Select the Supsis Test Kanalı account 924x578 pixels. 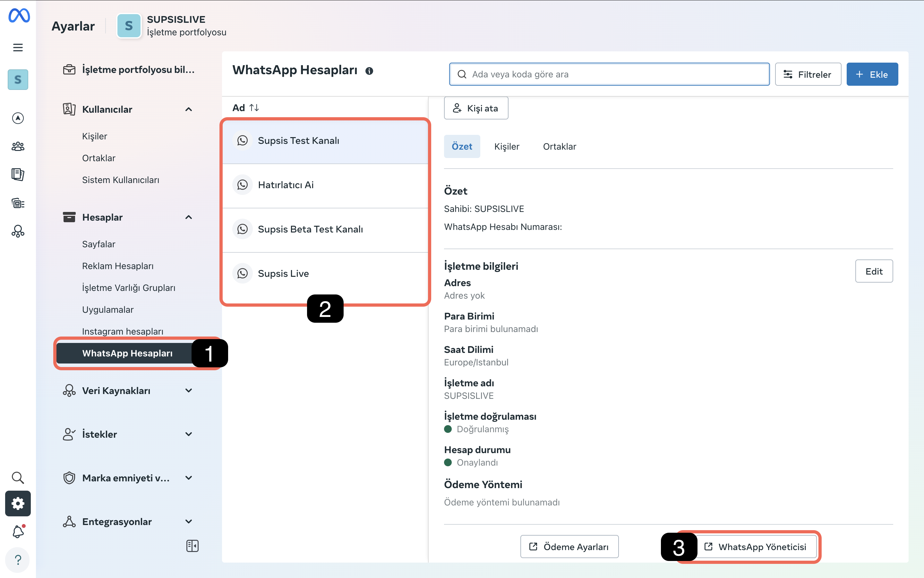(x=325, y=142)
